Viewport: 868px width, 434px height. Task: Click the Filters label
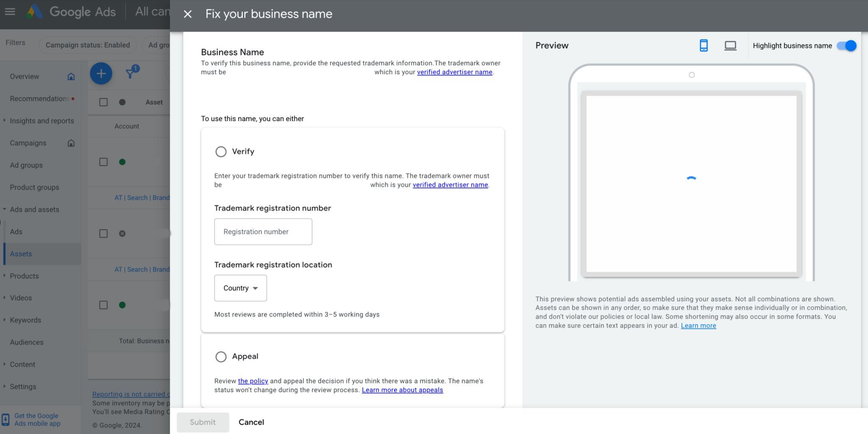click(x=15, y=43)
